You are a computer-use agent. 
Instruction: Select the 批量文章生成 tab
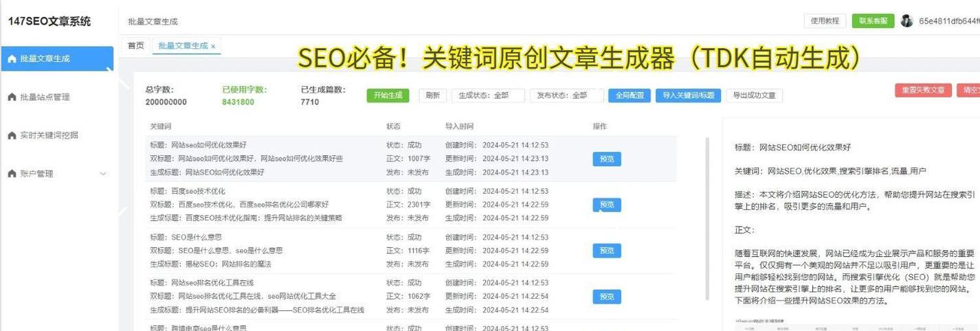[x=183, y=46]
